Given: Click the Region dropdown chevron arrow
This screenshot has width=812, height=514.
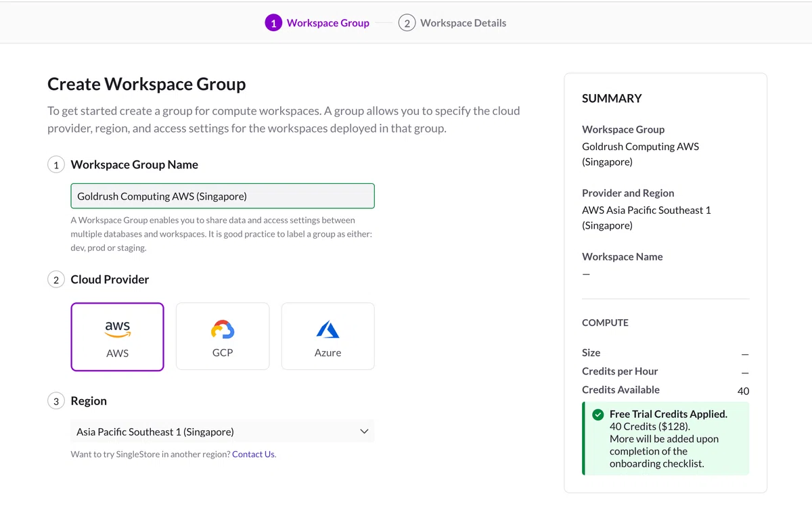Looking at the screenshot, I should [364, 431].
